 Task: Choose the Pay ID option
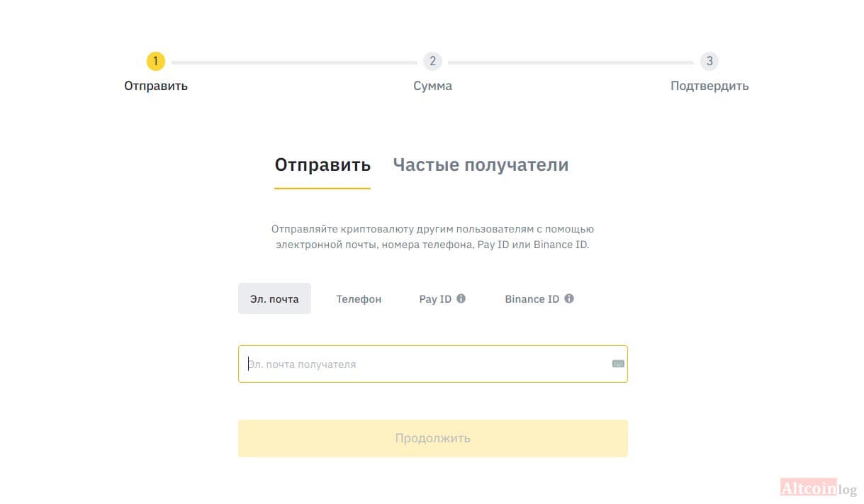click(x=435, y=298)
